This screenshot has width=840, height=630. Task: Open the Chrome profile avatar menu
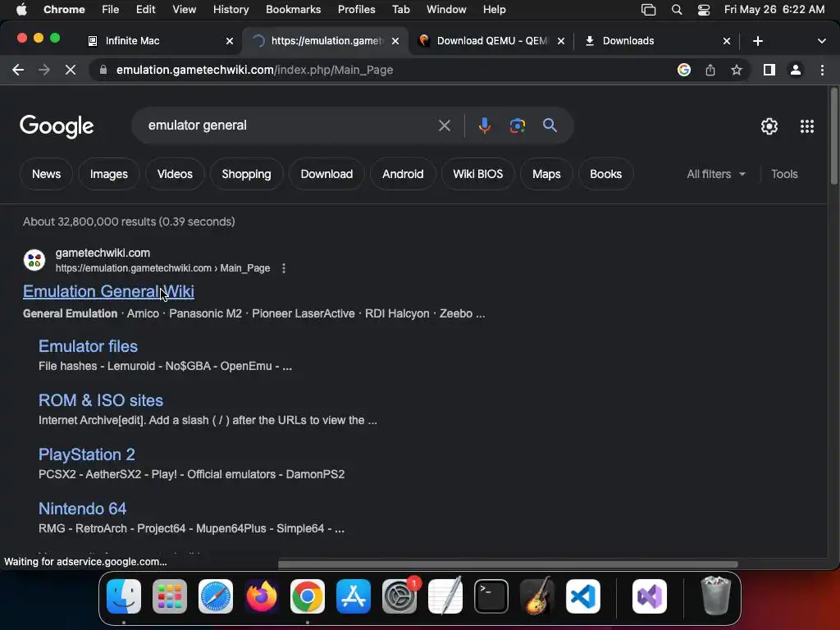(x=796, y=70)
